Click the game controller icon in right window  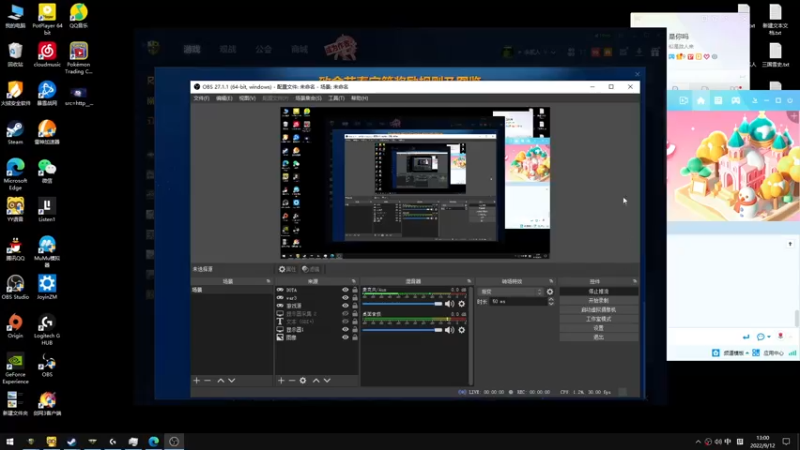click(736, 101)
